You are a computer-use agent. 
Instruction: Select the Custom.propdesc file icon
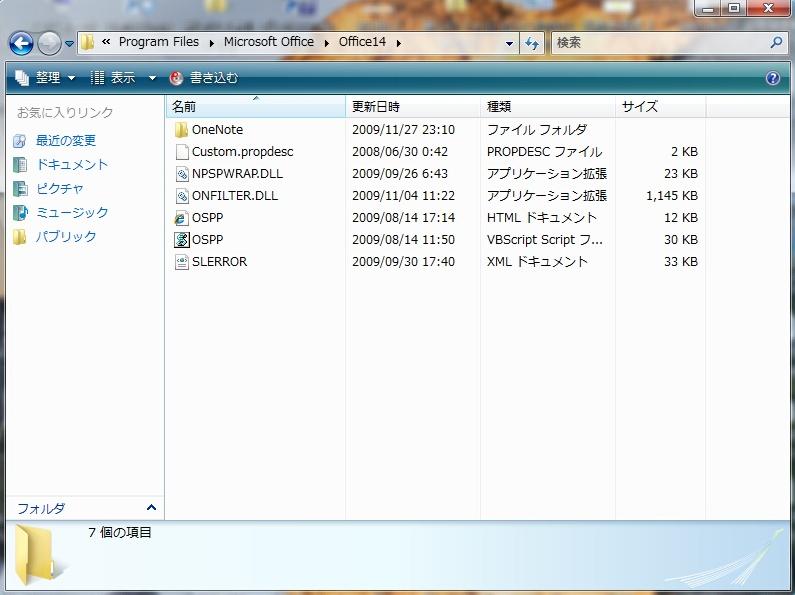[x=182, y=152]
